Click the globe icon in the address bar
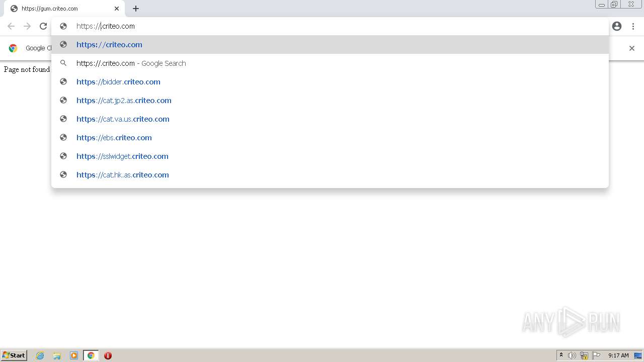This screenshot has height=362, width=644. point(63,26)
